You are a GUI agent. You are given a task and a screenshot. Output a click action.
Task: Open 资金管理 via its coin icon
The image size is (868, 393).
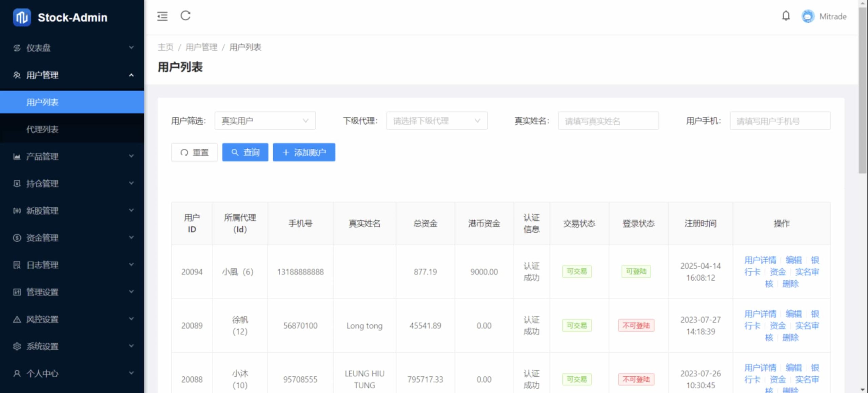[x=17, y=238]
